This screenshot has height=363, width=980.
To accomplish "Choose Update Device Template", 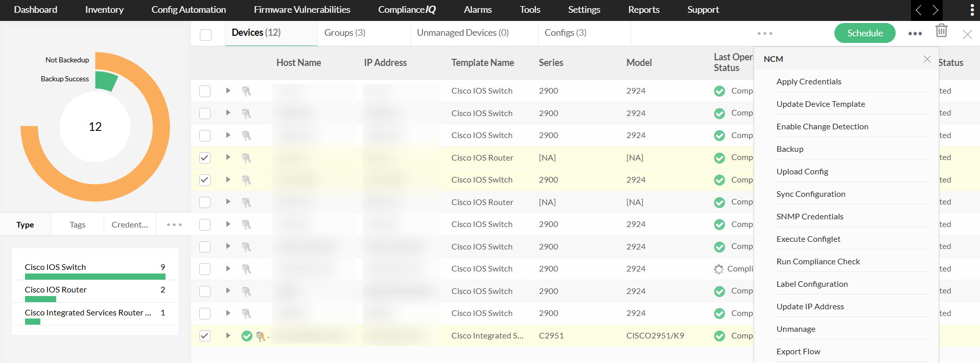I will pyautogui.click(x=821, y=104).
